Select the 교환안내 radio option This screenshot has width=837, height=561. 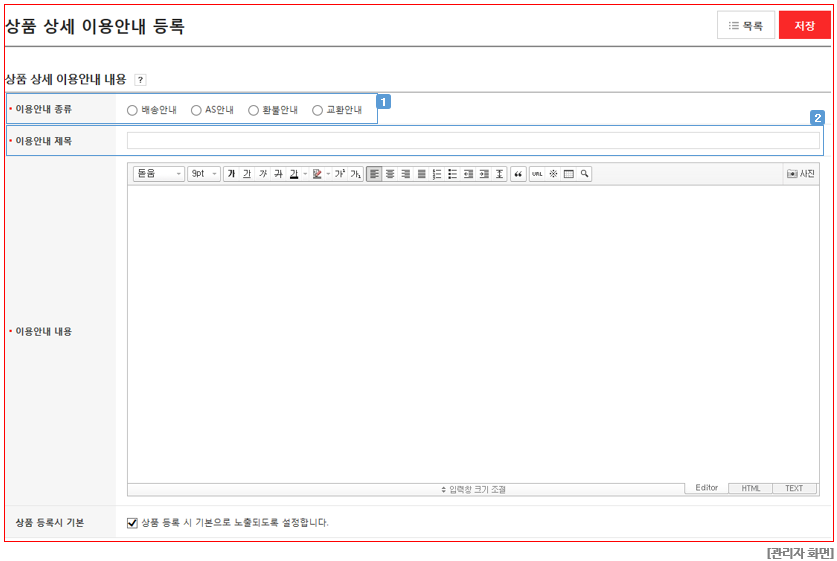pos(317,110)
